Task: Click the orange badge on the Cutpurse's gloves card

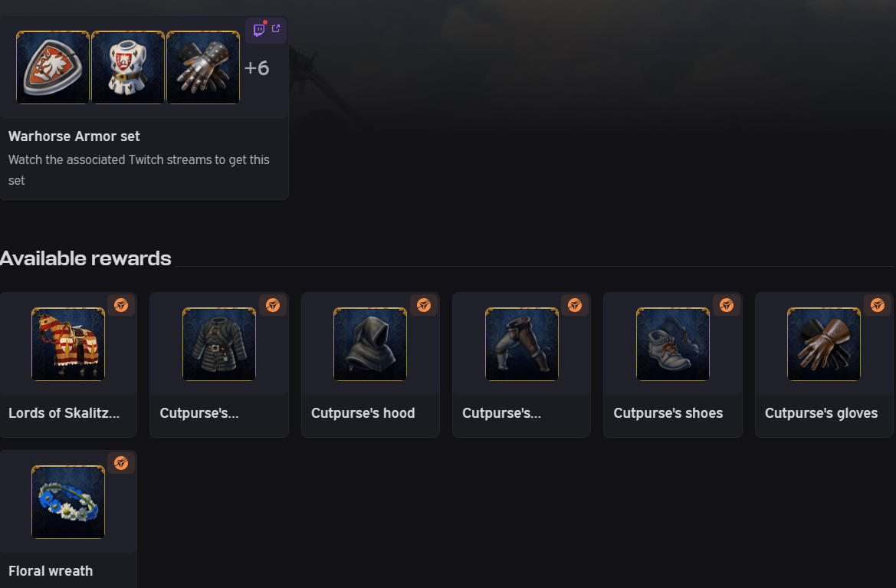Action: [x=878, y=305]
